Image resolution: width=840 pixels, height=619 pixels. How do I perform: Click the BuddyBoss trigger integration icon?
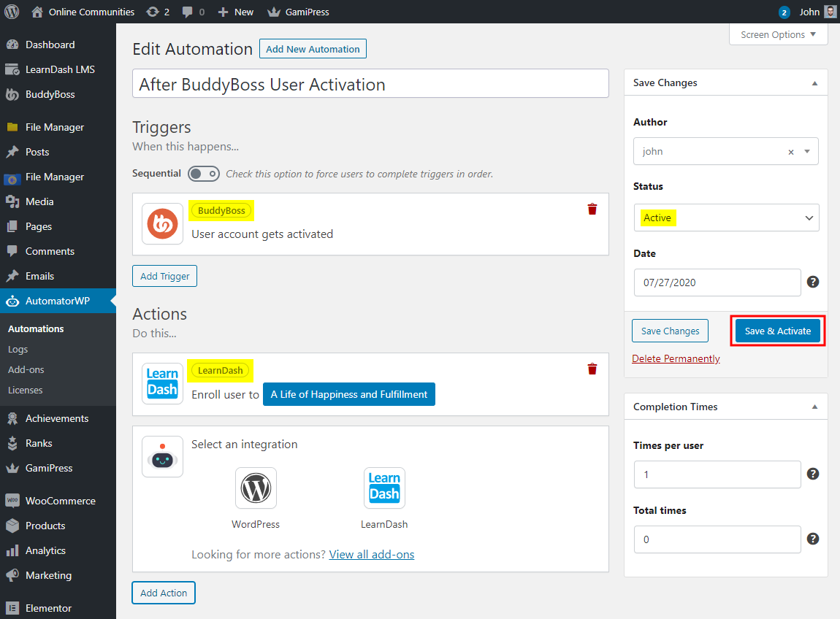tap(162, 223)
